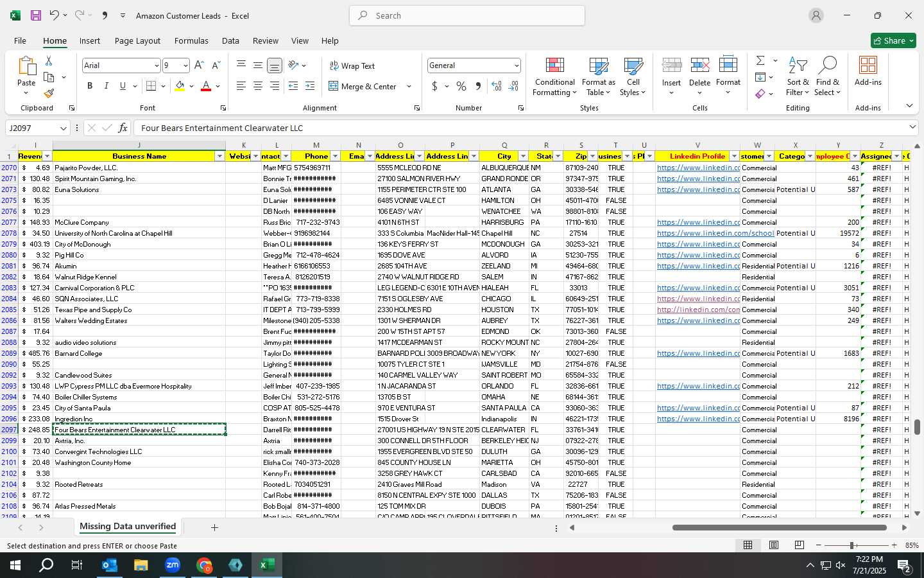The height and width of the screenshot is (578, 924).
Task: Toggle underline formatting
Action: coord(123,86)
